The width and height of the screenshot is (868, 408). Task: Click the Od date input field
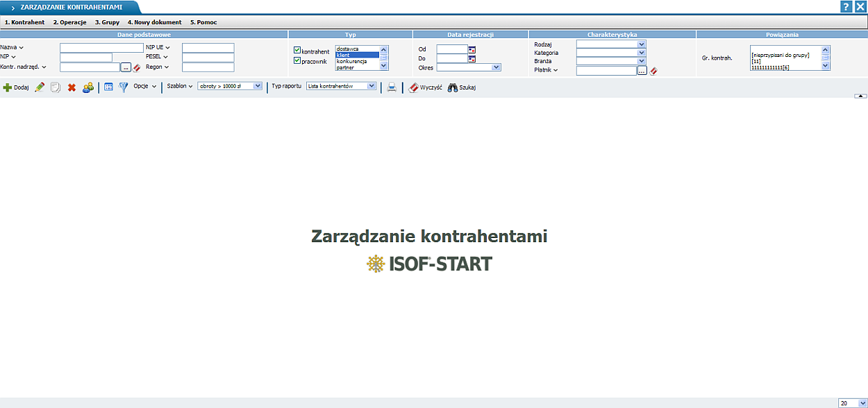pos(452,49)
